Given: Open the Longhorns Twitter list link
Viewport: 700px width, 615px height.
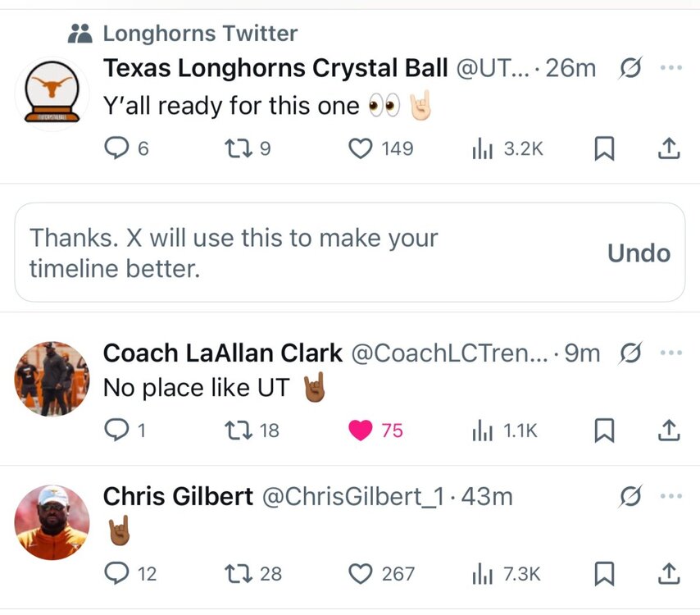Looking at the screenshot, I should coord(199,34).
